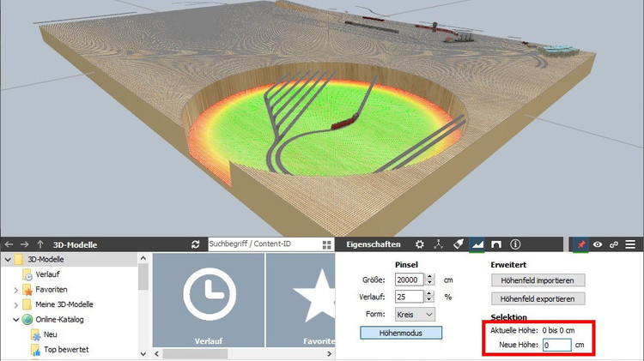Select the Top bewertet entry
The width and height of the screenshot is (644, 361).
tap(66, 350)
